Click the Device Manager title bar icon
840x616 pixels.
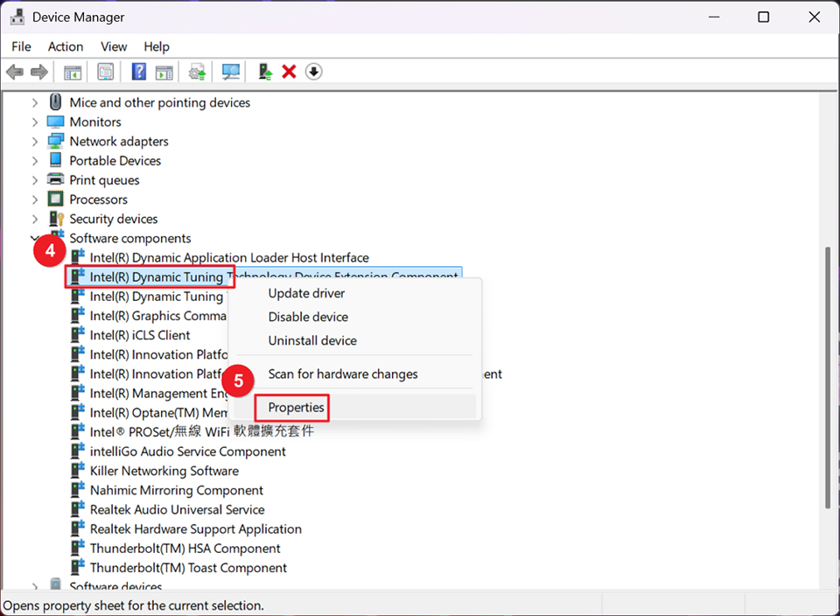click(x=17, y=17)
